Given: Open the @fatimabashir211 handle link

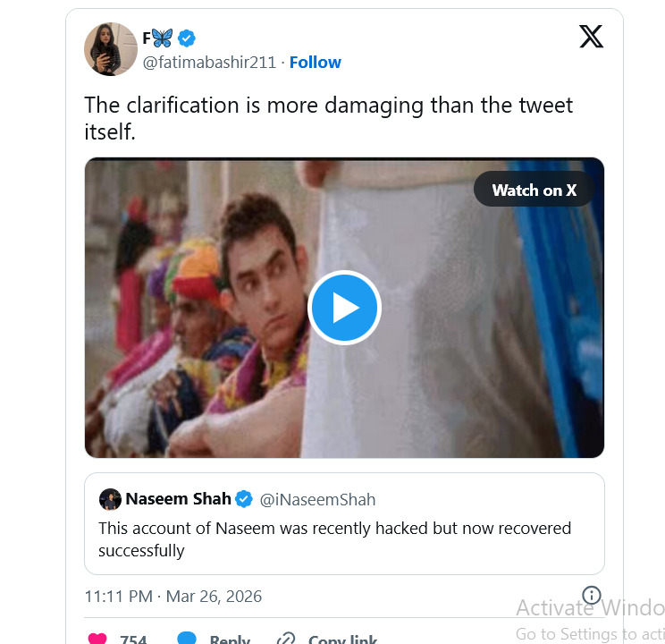Looking at the screenshot, I should coord(210,62).
